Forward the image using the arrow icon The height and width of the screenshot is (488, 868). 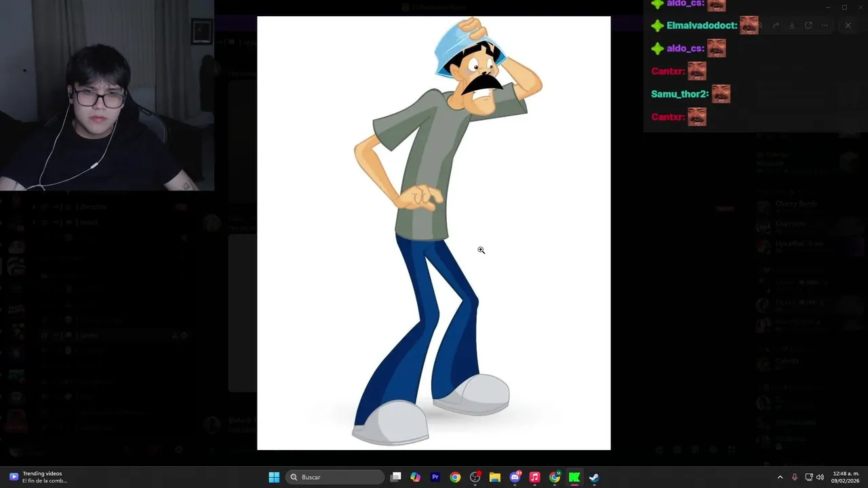[x=776, y=26]
